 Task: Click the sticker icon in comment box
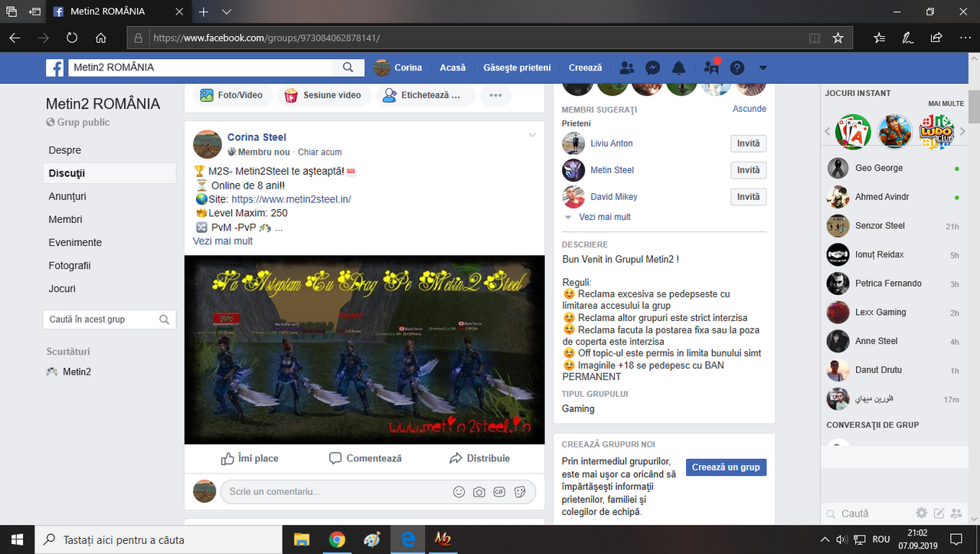[520, 492]
